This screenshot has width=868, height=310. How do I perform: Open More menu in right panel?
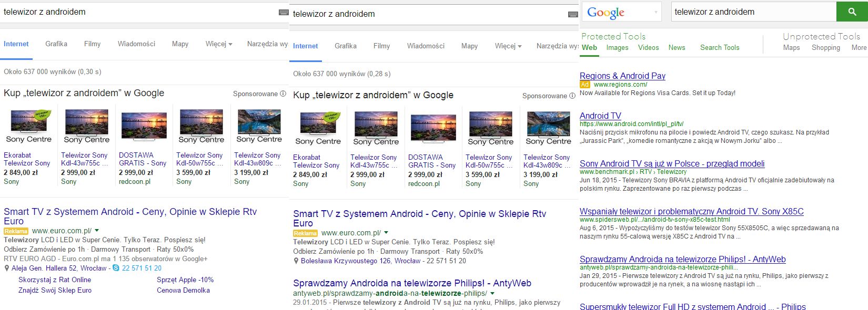[859, 47]
